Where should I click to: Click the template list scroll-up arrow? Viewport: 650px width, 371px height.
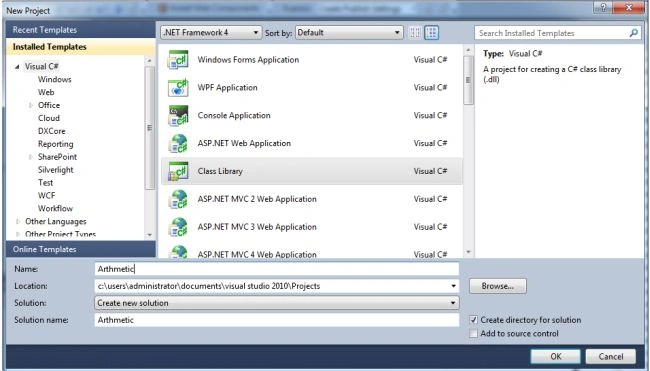468,50
